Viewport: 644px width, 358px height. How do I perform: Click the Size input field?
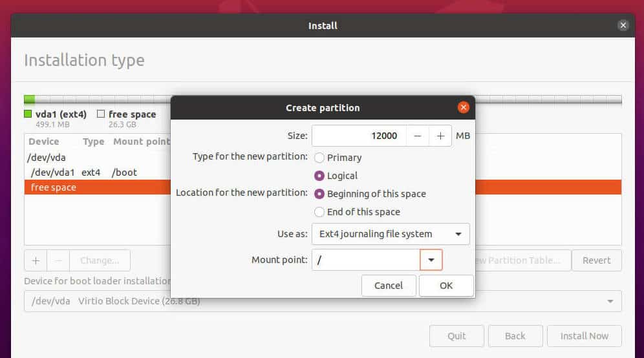(360, 136)
